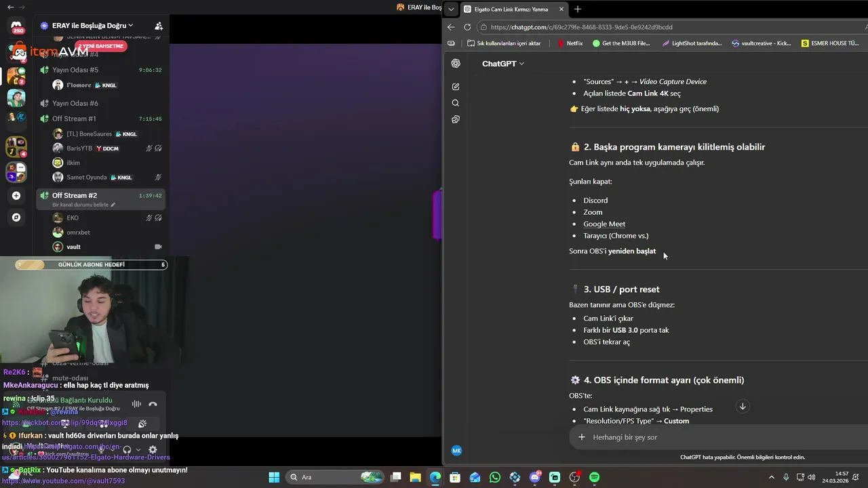Open File Explorer from the taskbar
The width and height of the screenshot is (868, 488).
416,477
